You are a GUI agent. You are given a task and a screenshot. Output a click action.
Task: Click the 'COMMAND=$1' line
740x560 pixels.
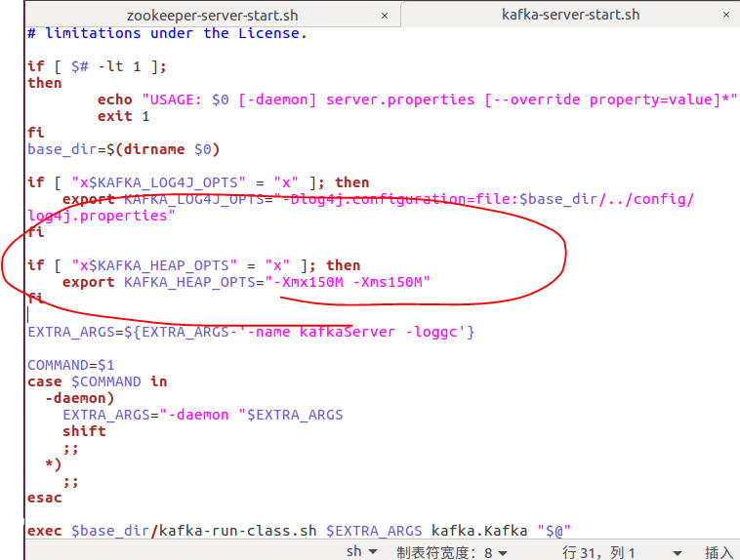coord(71,365)
